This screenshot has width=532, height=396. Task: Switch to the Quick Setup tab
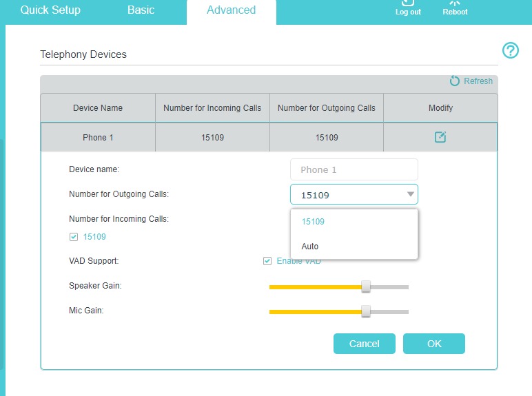click(50, 10)
